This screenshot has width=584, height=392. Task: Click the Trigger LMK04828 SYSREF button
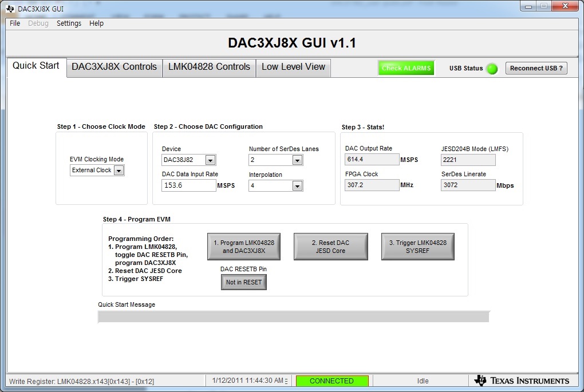click(x=418, y=247)
